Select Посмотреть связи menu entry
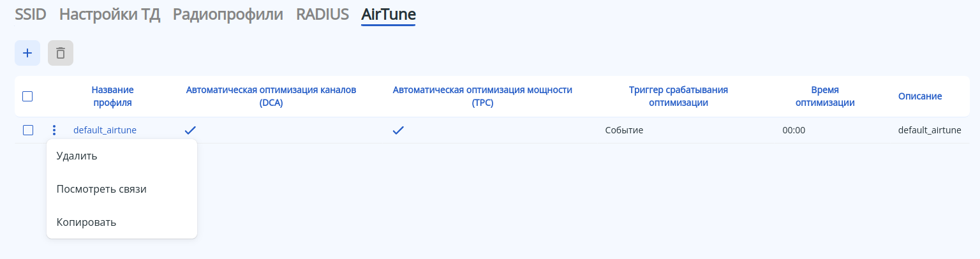 (101, 189)
